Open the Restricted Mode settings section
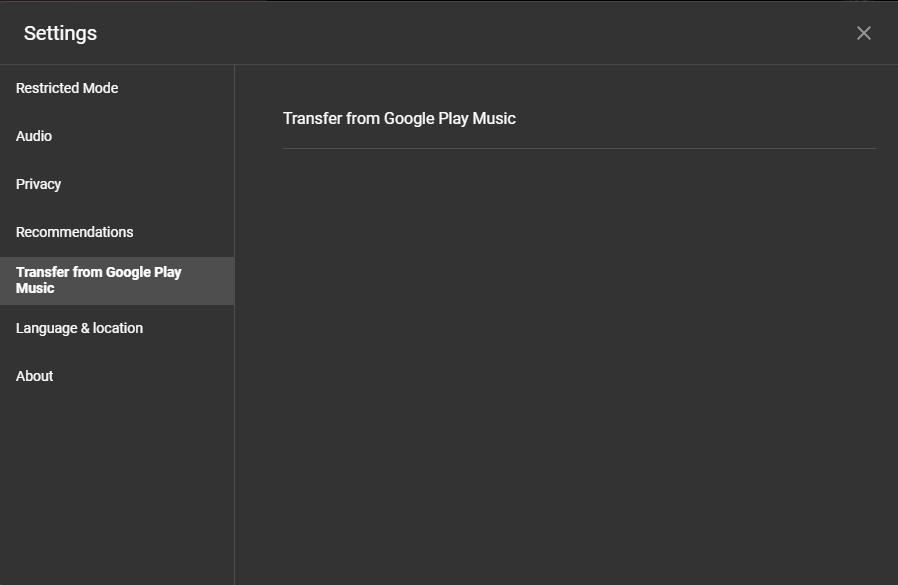Screen dimensions: 898x585 (x=66, y=88)
